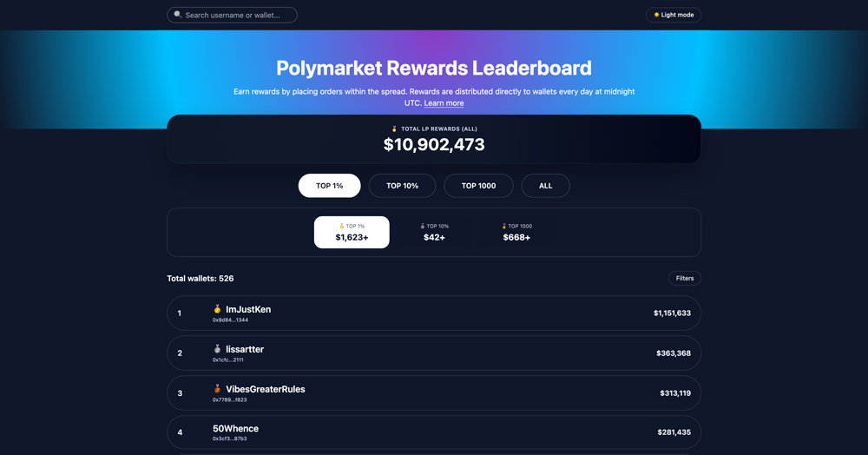
Task: Click the medal icon above Total LP Rewards
Action: [x=394, y=129]
